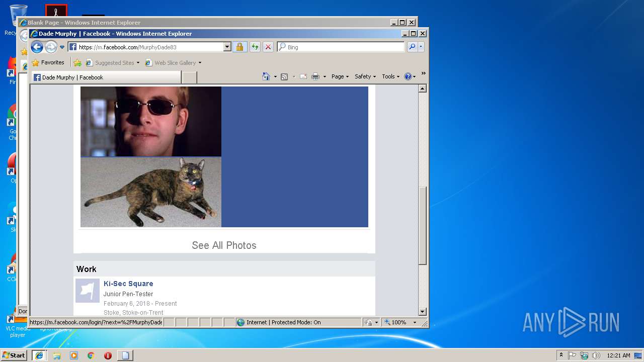The height and width of the screenshot is (362, 644).
Task: Open the Ki-Sec Square link
Action: [128, 284]
